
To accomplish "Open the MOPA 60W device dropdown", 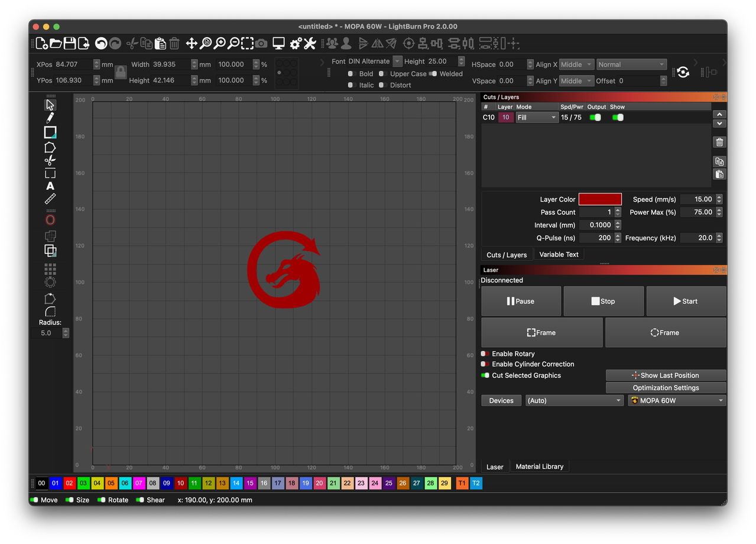I will (x=677, y=400).
